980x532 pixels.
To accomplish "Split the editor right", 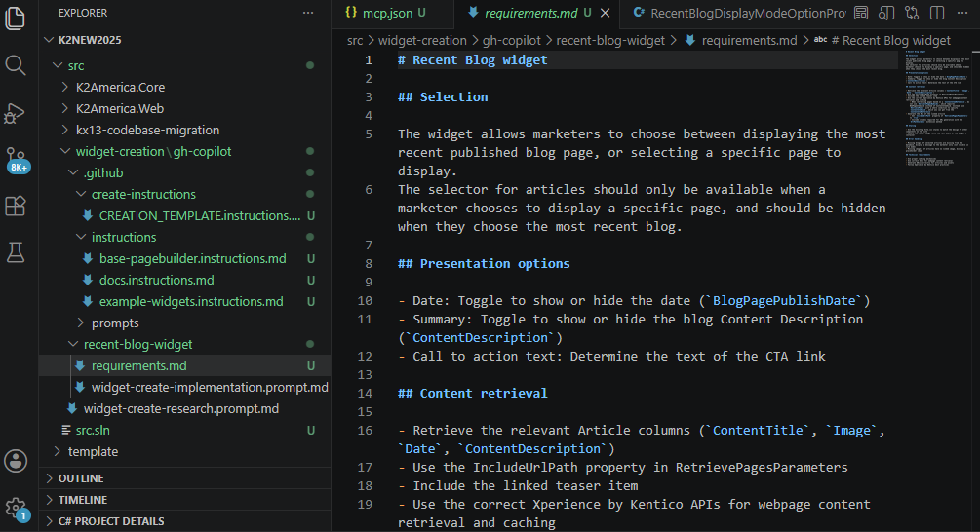I will click(x=937, y=13).
